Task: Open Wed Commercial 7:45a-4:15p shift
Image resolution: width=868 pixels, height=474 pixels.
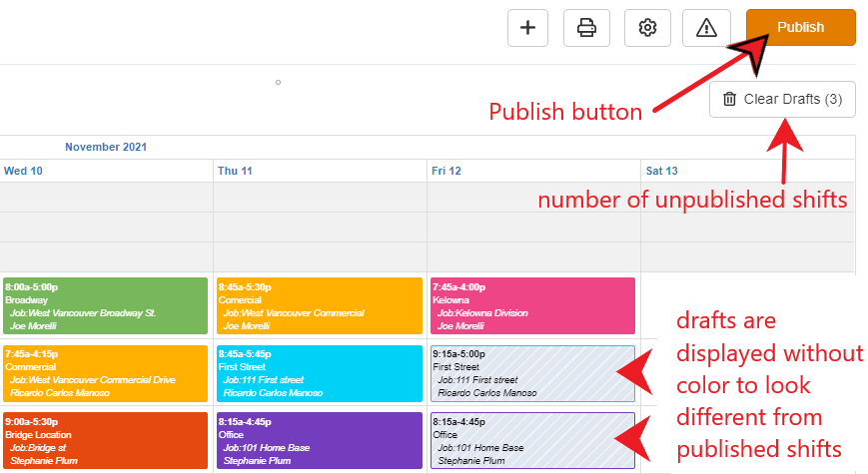Action: point(105,373)
